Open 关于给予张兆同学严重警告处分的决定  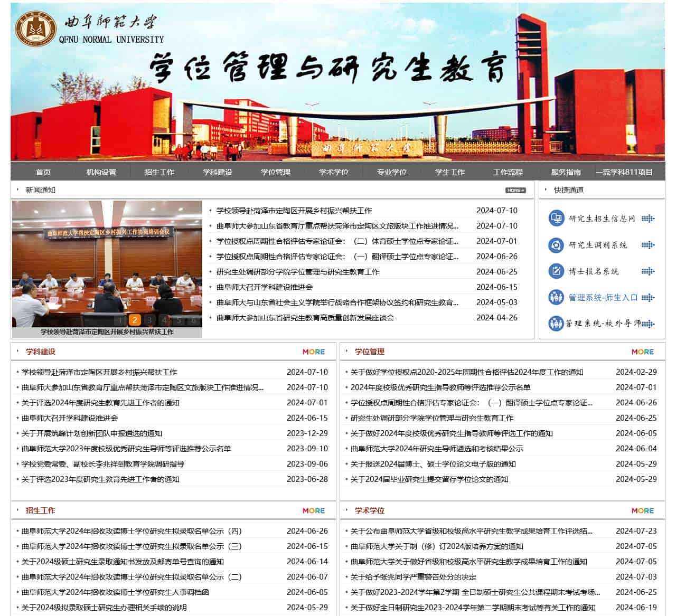[x=414, y=577]
